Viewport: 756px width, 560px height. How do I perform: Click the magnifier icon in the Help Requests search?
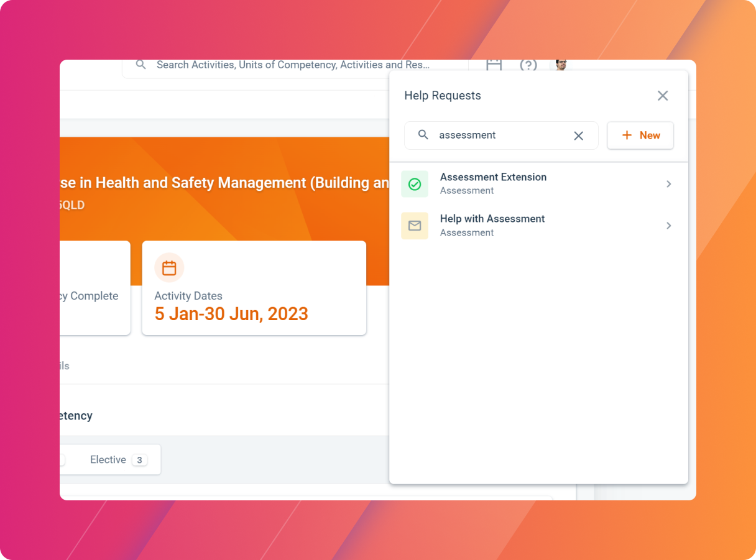pos(423,135)
